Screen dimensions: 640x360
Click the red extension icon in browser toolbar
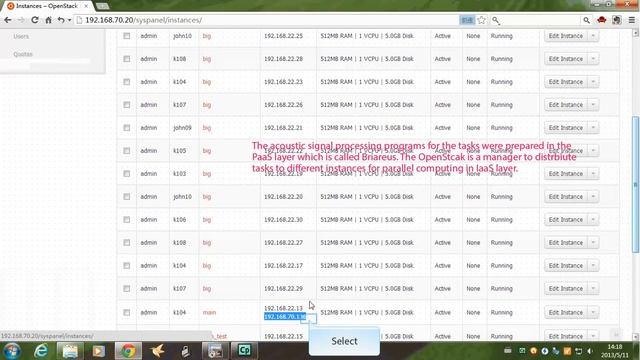[602, 20]
